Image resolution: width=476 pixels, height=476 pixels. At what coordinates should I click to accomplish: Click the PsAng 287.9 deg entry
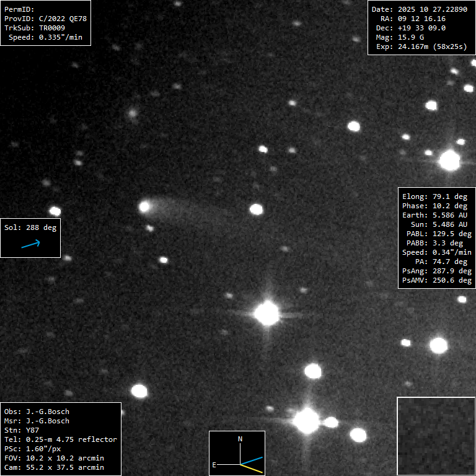[436, 271]
